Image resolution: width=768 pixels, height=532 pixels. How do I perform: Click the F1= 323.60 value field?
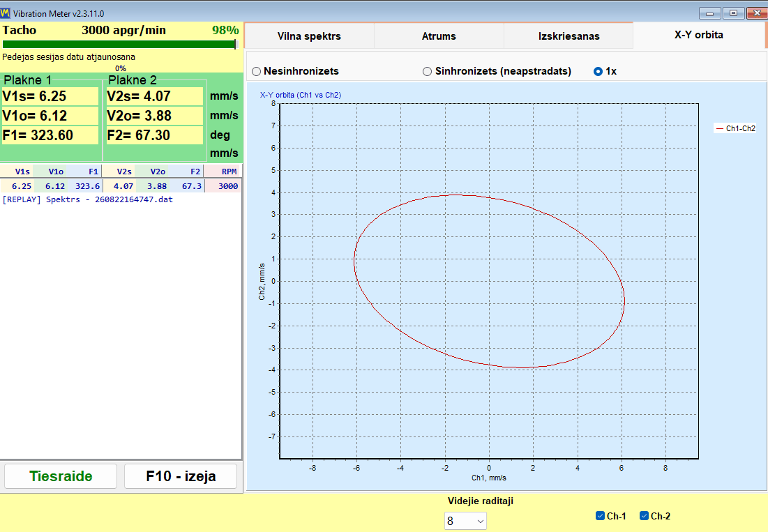coord(50,135)
